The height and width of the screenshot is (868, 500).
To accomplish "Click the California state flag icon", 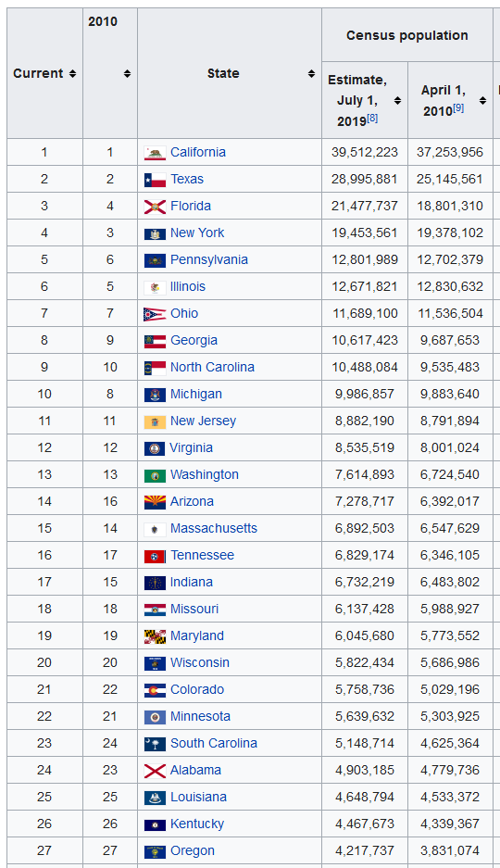I will [155, 154].
